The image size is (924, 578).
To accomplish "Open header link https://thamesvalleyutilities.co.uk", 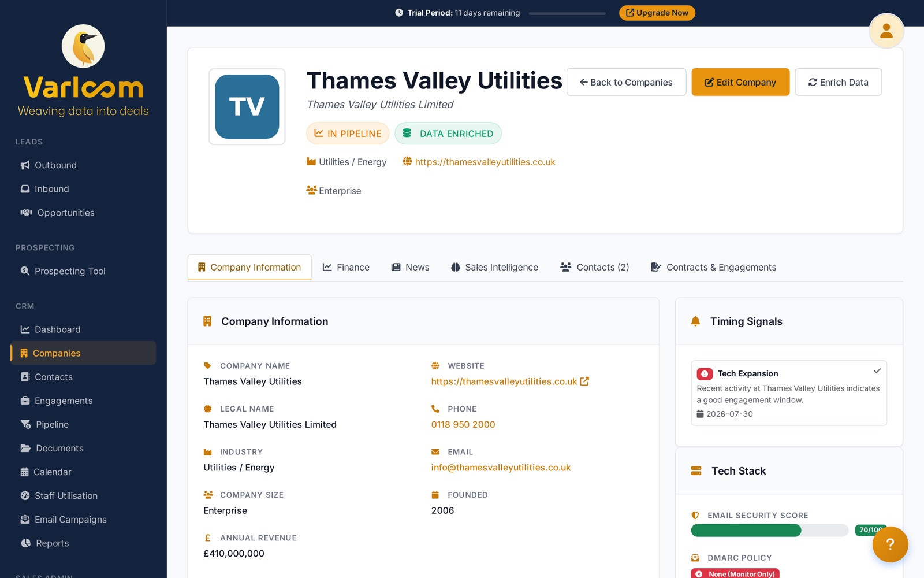I will coord(485,162).
